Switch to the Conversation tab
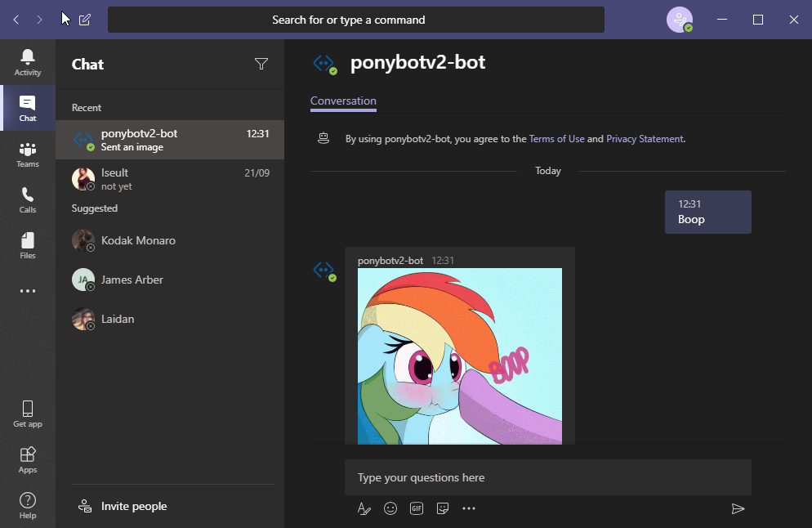 tap(343, 101)
